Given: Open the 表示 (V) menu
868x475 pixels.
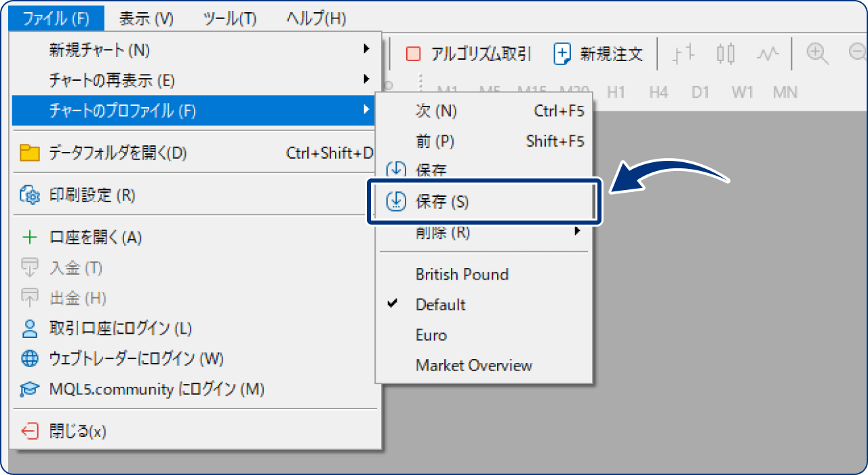Looking at the screenshot, I should click(146, 19).
